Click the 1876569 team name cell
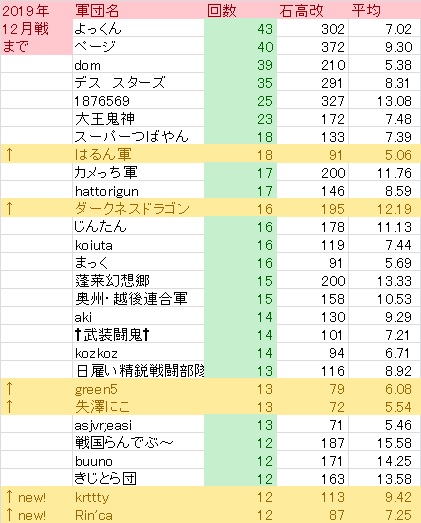 click(138, 100)
